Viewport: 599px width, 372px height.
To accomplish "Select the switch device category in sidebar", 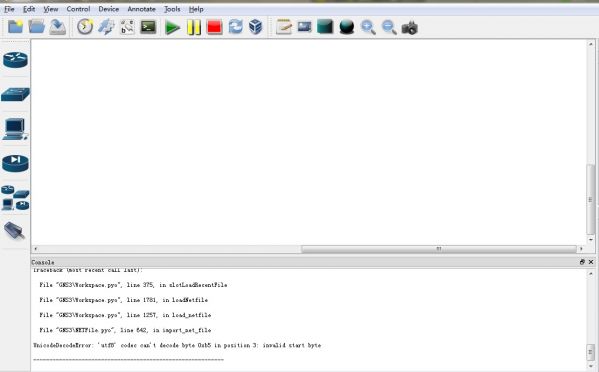I will pyautogui.click(x=15, y=94).
